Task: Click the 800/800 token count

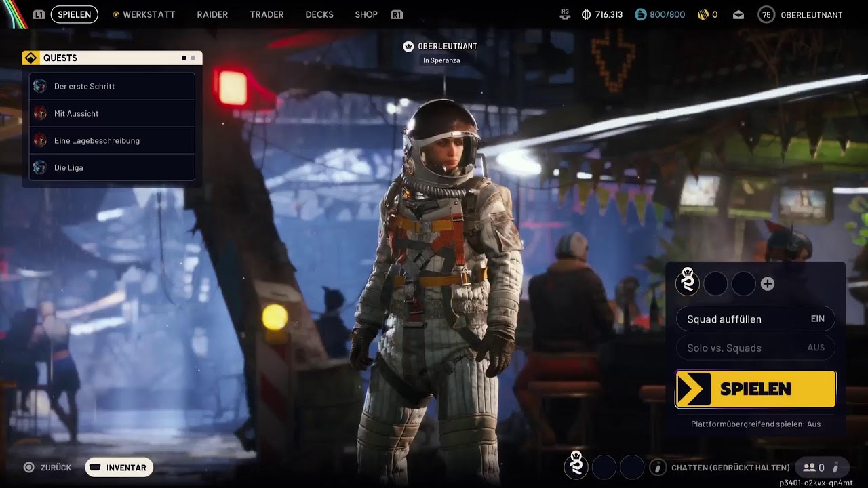Action: pyautogui.click(x=667, y=14)
